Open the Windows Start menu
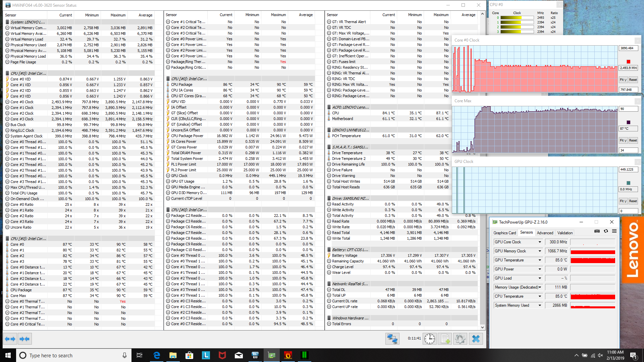 click(x=8, y=355)
